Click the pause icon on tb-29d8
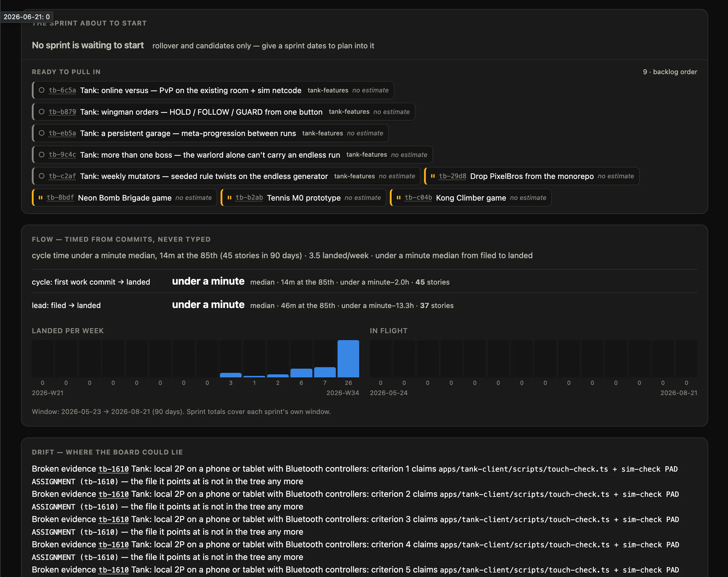Image resolution: width=728 pixels, height=577 pixels. 432,176
